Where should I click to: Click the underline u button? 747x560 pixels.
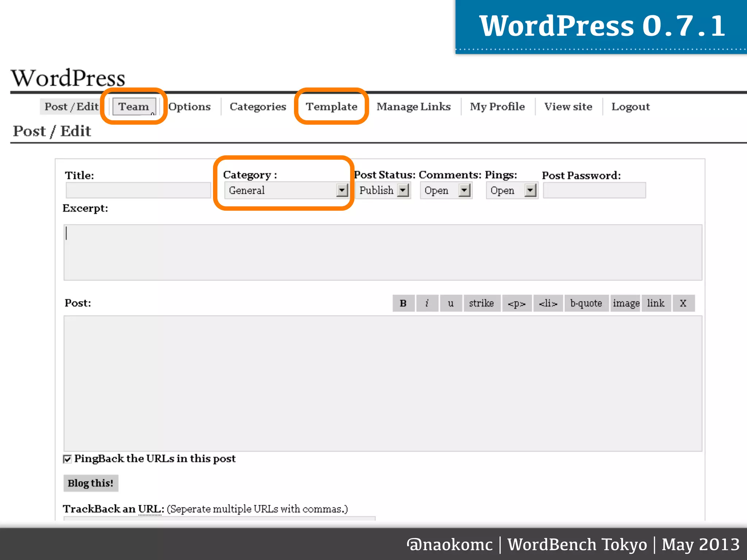451,303
